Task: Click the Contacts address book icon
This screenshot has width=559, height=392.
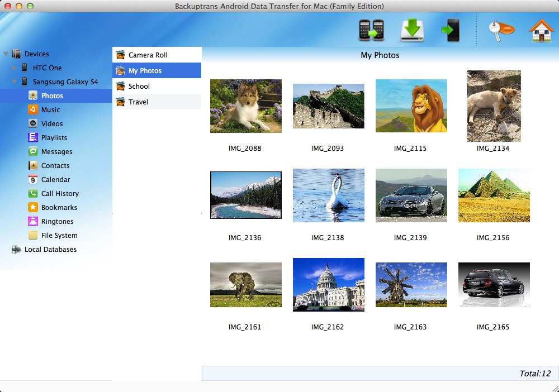Action: tap(33, 165)
